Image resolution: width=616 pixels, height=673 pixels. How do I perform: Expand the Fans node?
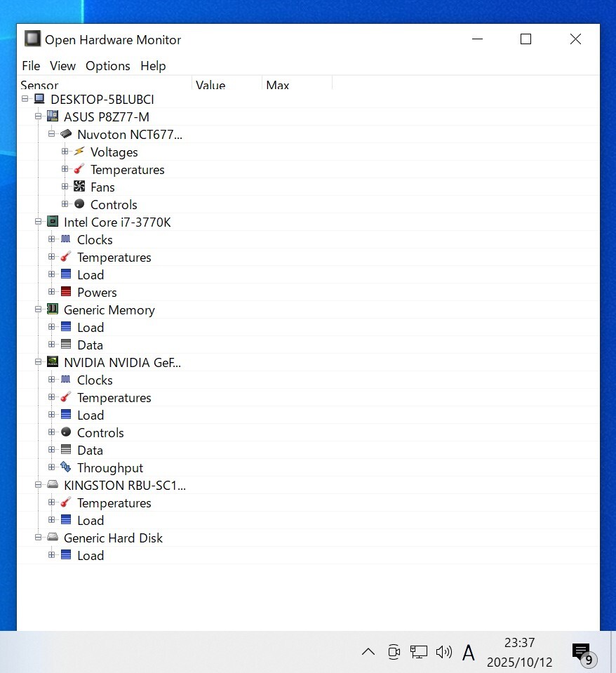tap(65, 187)
